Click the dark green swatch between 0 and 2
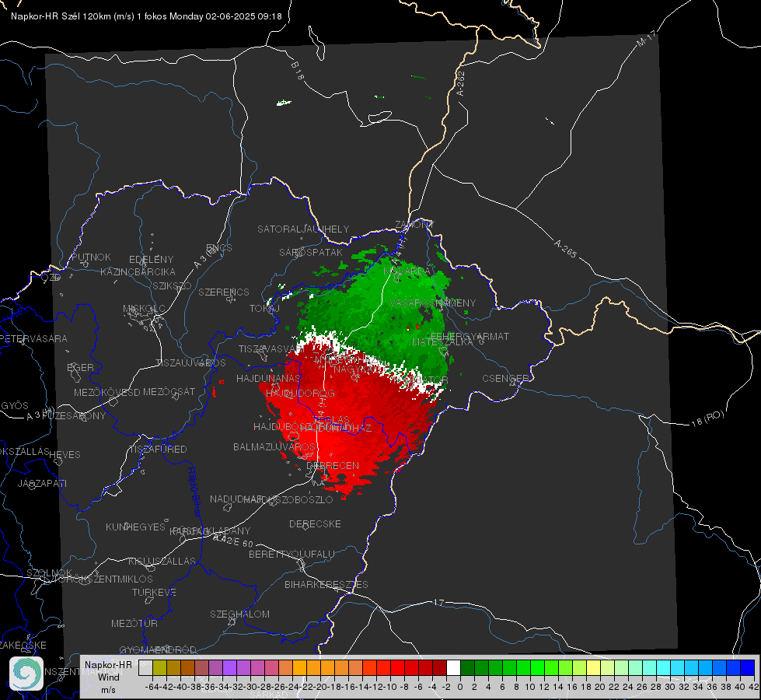Image resolution: width=761 pixels, height=700 pixels. [x=467, y=667]
